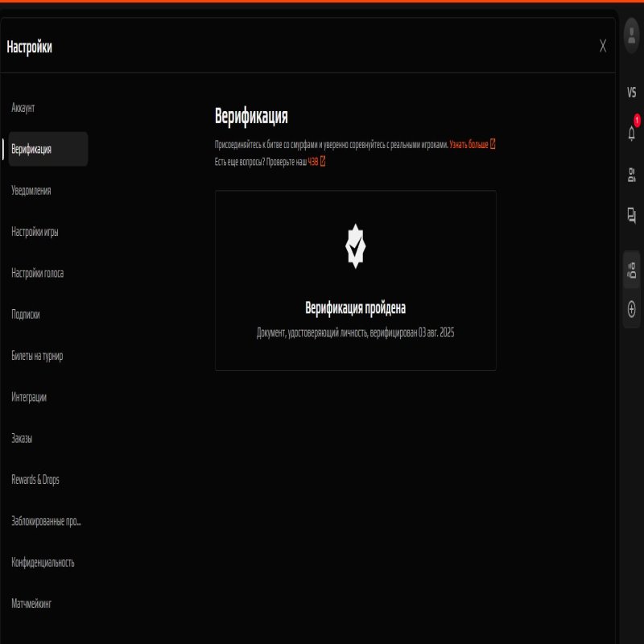
Task: Close the Настройки settings panel
Action: (x=603, y=46)
